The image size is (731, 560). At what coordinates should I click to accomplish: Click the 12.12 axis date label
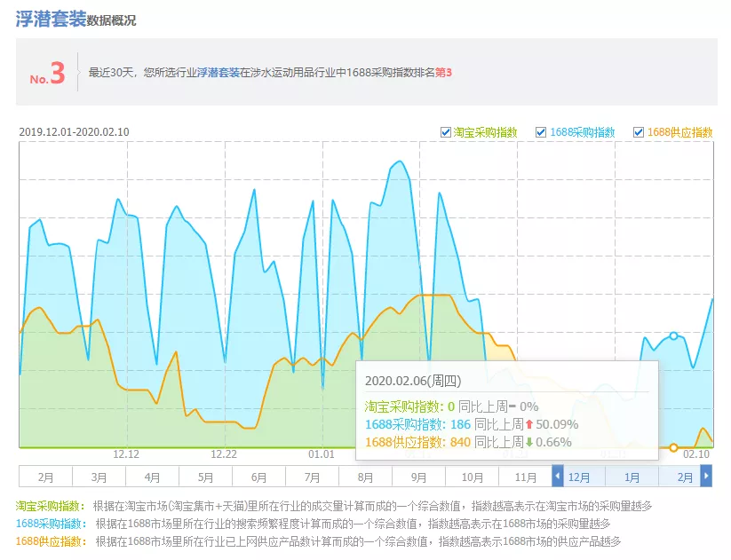(x=126, y=454)
